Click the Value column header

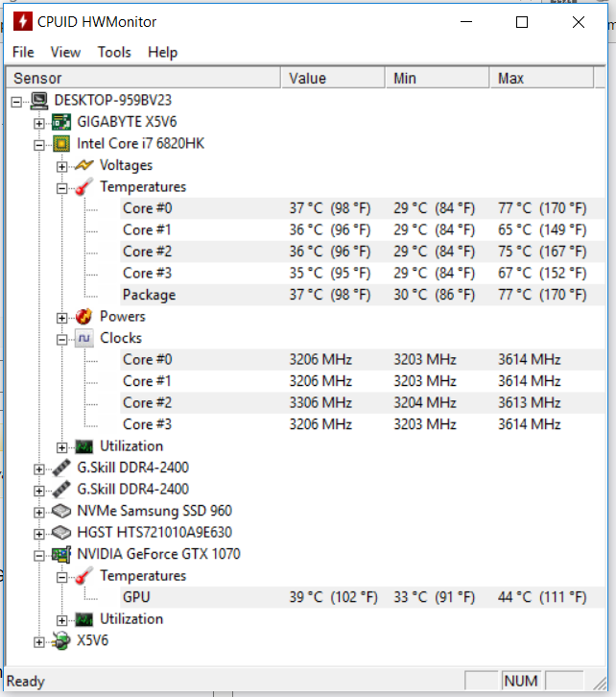333,78
